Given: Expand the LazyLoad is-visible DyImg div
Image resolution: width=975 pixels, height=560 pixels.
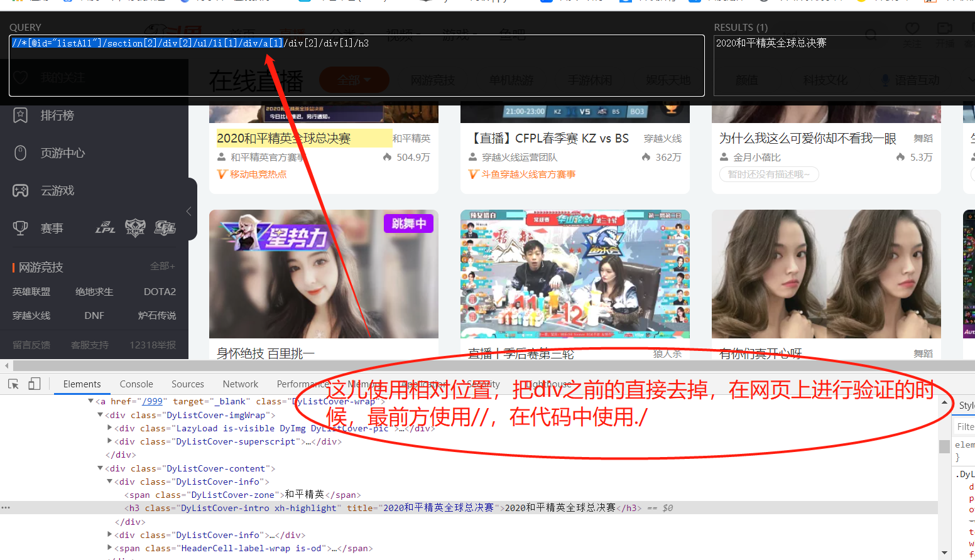Looking at the screenshot, I should (x=110, y=428).
